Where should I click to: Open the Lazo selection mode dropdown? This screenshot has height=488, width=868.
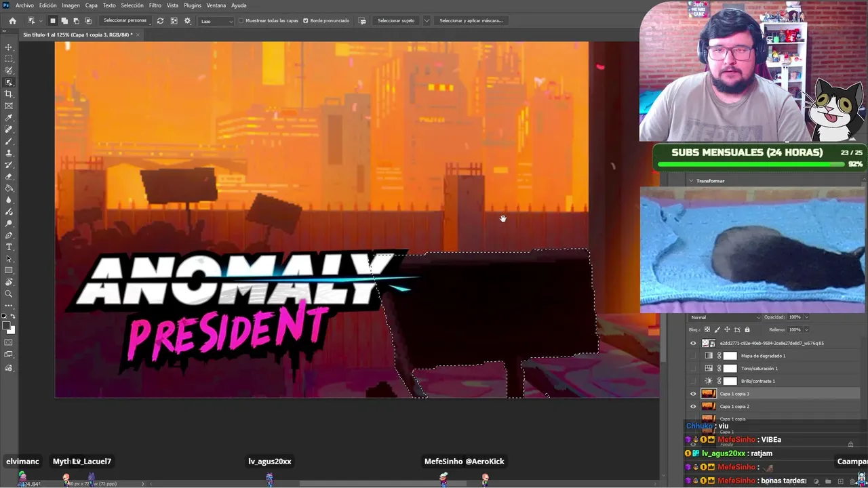(216, 21)
